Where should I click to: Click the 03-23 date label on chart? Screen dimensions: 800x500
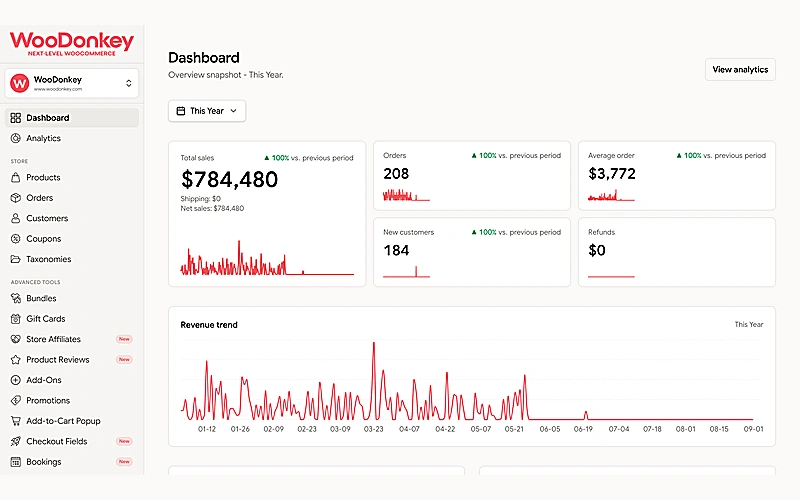coord(373,430)
